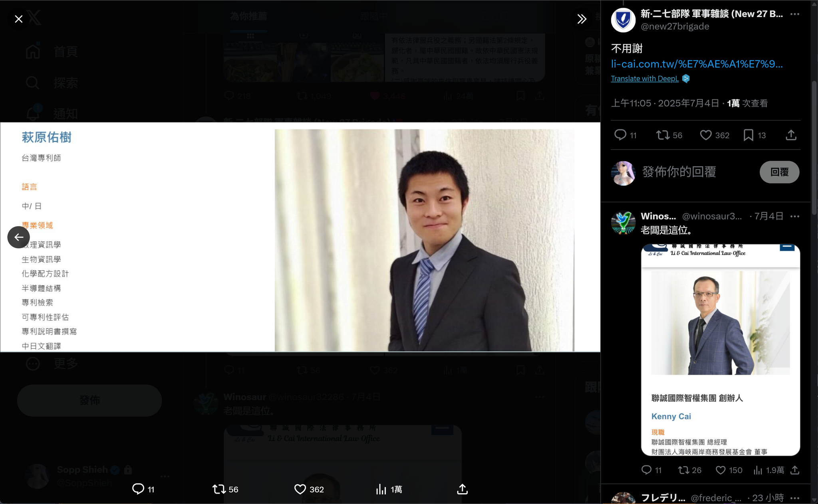This screenshot has height=504, width=818.
Task: Like the tweet with 362 likes in side panel
Action: [706, 135]
